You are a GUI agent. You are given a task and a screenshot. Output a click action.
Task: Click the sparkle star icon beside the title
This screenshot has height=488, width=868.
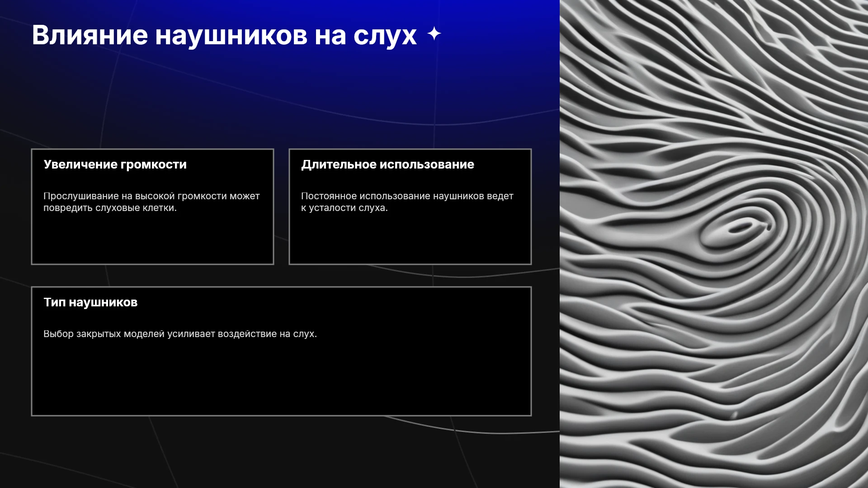tap(434, 34)
